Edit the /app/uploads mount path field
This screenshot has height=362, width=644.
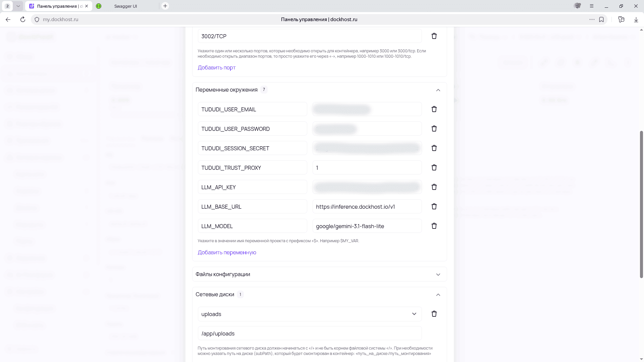(x=310, y=333)
